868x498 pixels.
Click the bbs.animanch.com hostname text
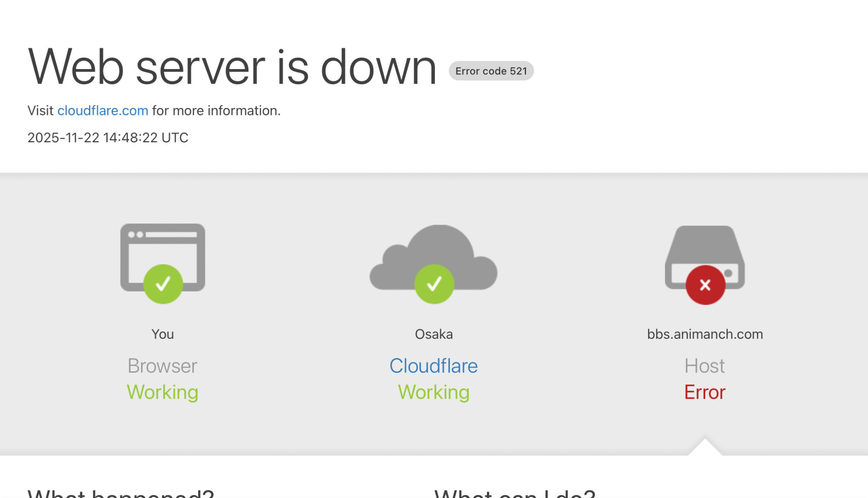tap(705, 334)
